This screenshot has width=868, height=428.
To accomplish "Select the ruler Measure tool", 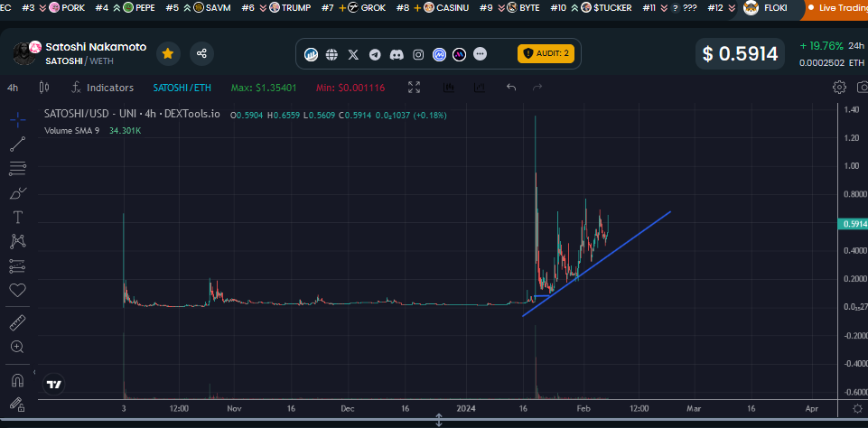I will point(18,322).
